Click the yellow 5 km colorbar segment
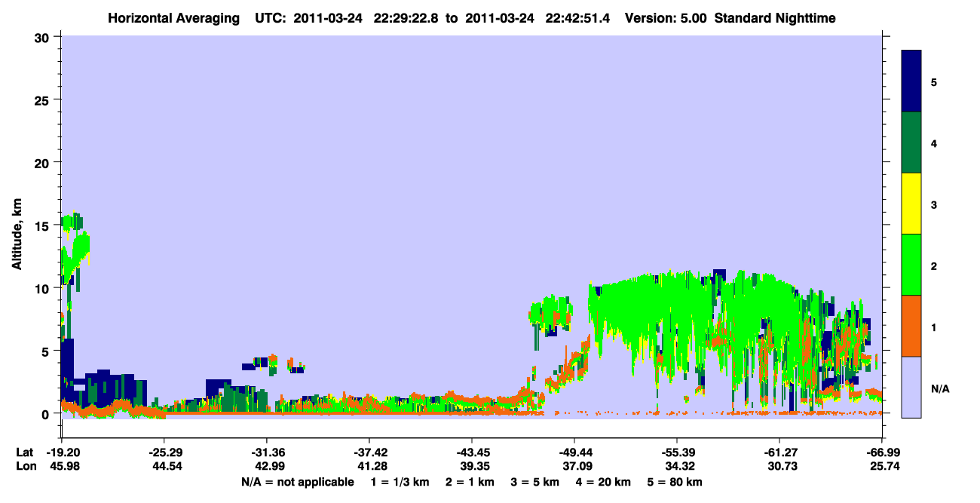 911,204
